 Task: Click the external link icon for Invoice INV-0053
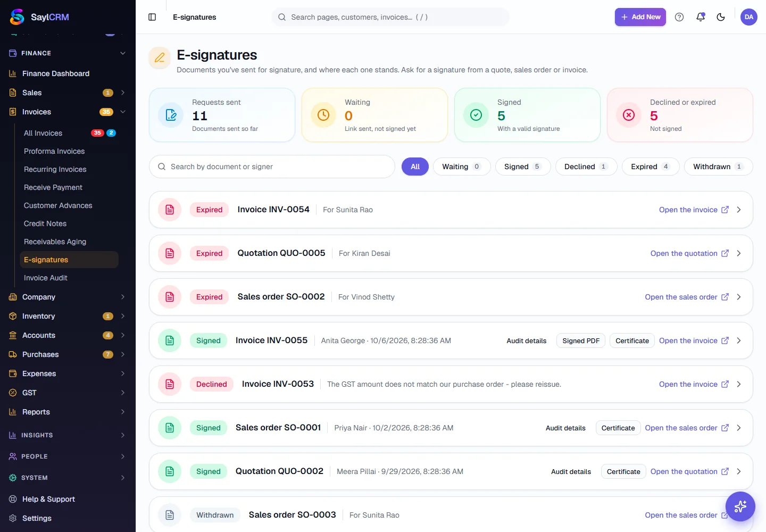725,384
